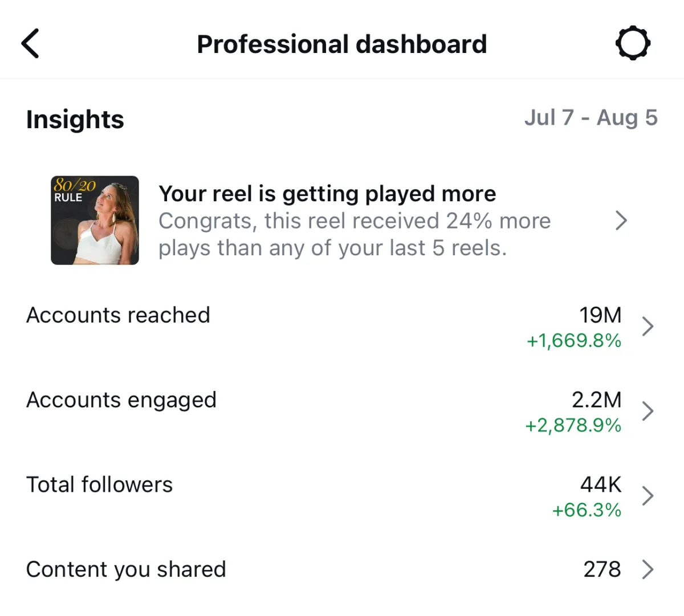
Task: Tap the chevron next to Content you shared
Action: 648,569
